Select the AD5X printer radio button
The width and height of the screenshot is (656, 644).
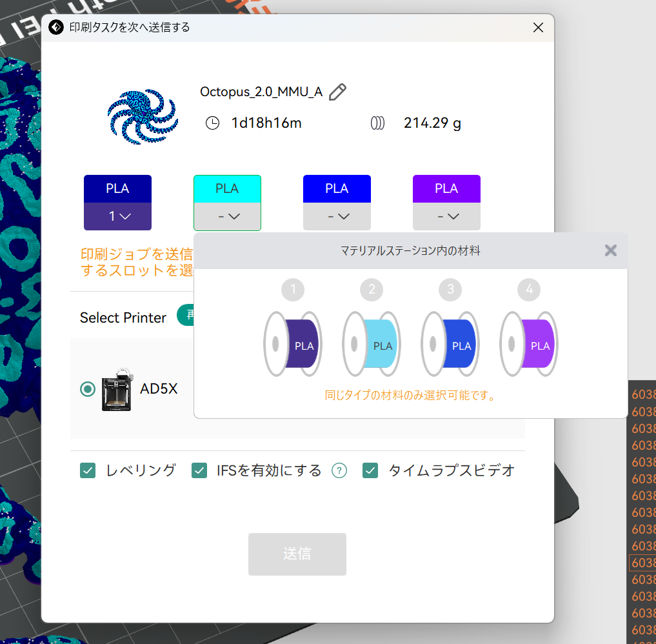[87, 389]
